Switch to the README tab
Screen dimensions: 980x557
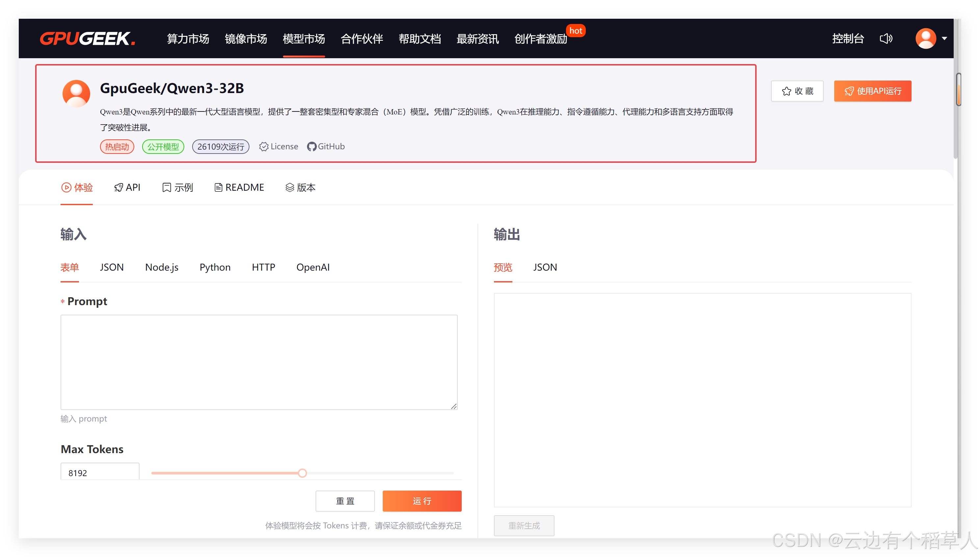coord(239,187)
